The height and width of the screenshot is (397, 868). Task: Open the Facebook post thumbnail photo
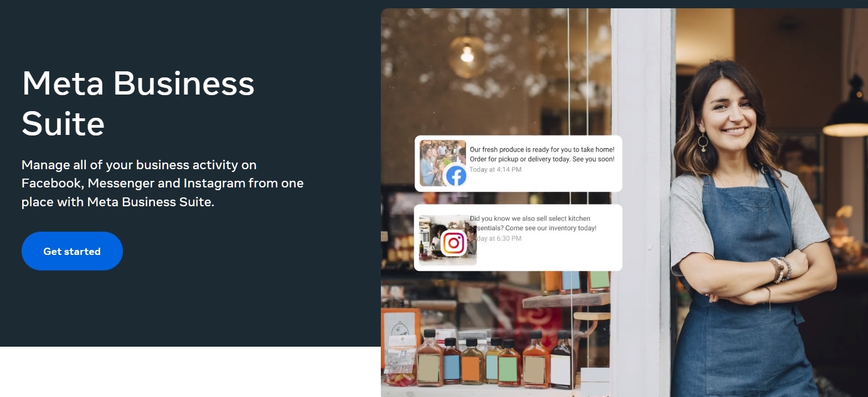point(442,163)
